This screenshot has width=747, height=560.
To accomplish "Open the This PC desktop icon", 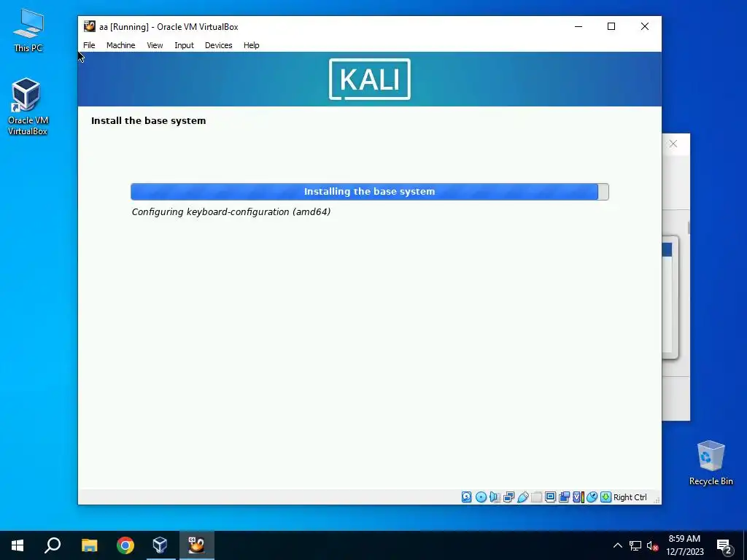I will click(28, 31).
